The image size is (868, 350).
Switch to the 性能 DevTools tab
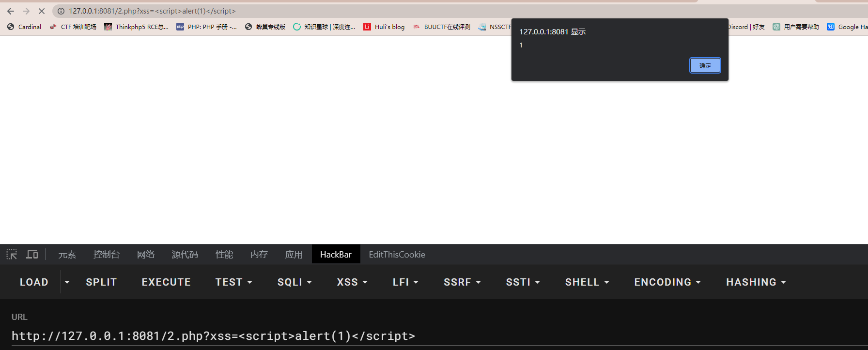click(224, 254)
